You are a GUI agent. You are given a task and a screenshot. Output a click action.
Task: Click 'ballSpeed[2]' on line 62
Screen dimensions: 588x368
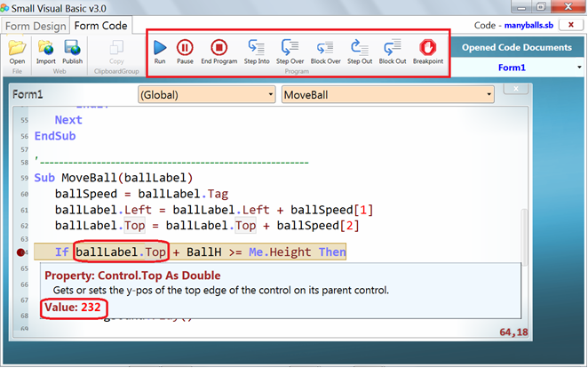318,226
